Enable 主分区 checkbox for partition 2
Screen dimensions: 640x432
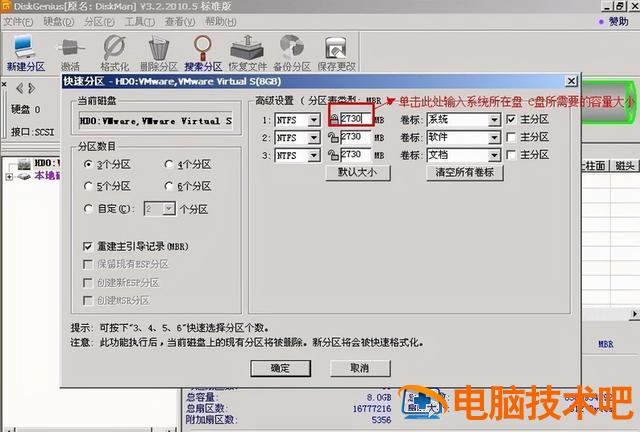tap(512, 137)
